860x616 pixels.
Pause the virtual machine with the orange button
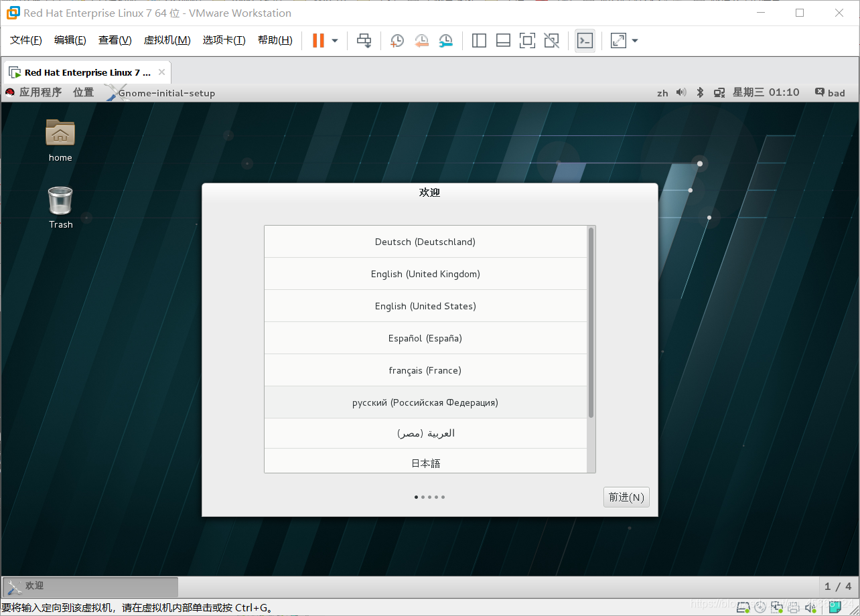point(318,41)
